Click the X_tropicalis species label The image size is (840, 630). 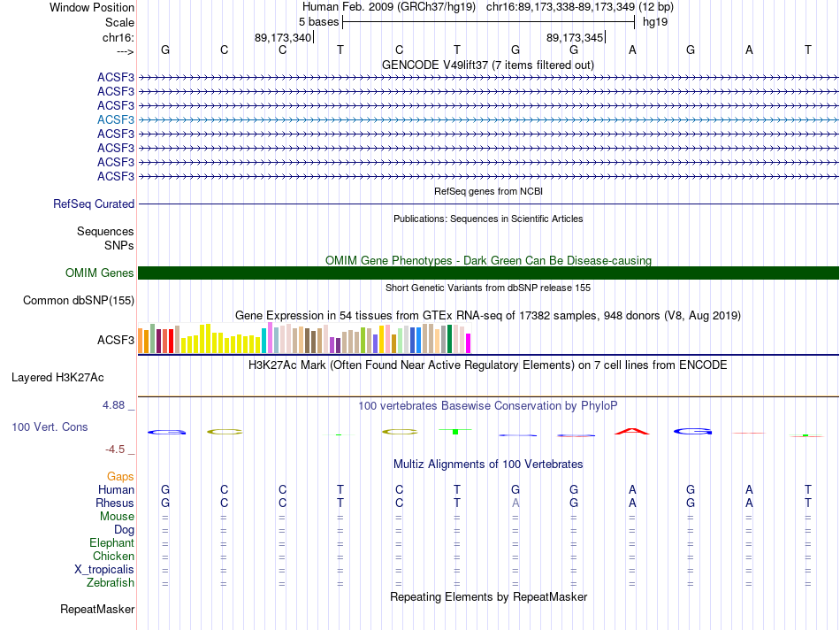pyautogui.click(x=104, y=570)
